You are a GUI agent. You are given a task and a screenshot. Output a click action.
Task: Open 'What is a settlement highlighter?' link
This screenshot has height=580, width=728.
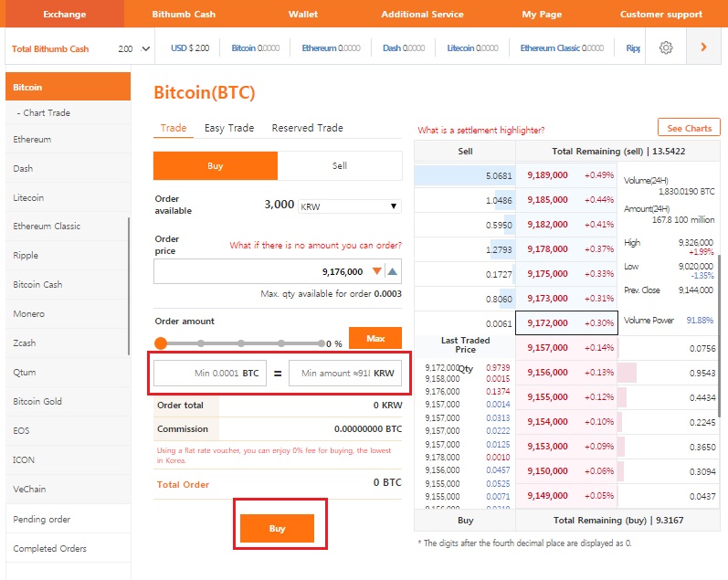click(481, 130)
